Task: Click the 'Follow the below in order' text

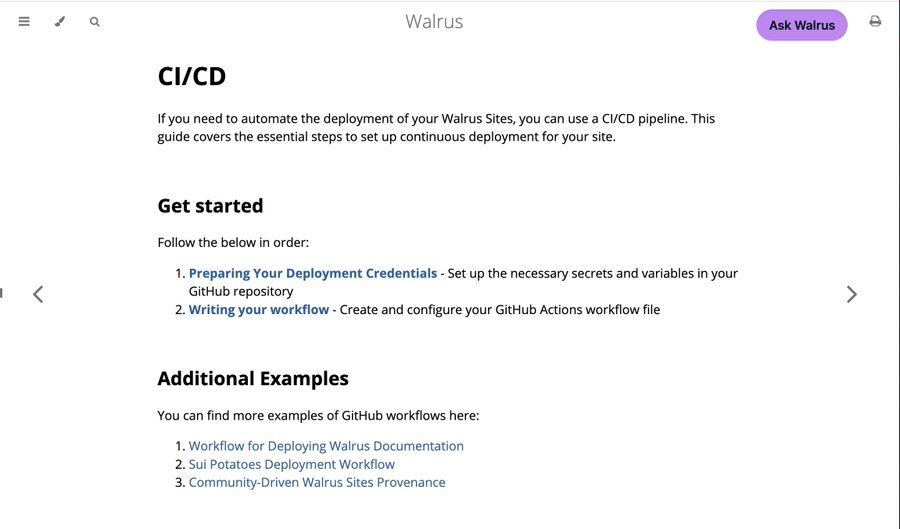Action: tap(233, 243)
